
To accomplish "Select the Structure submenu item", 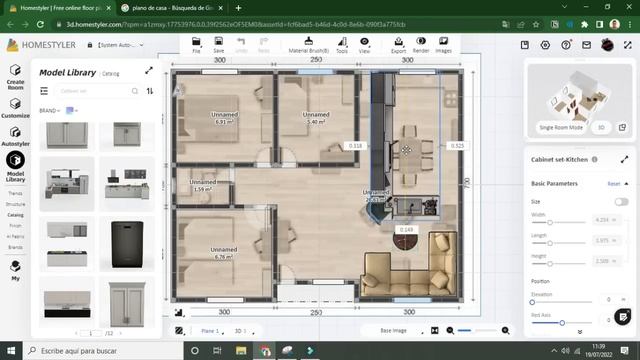I will (16, 204).
